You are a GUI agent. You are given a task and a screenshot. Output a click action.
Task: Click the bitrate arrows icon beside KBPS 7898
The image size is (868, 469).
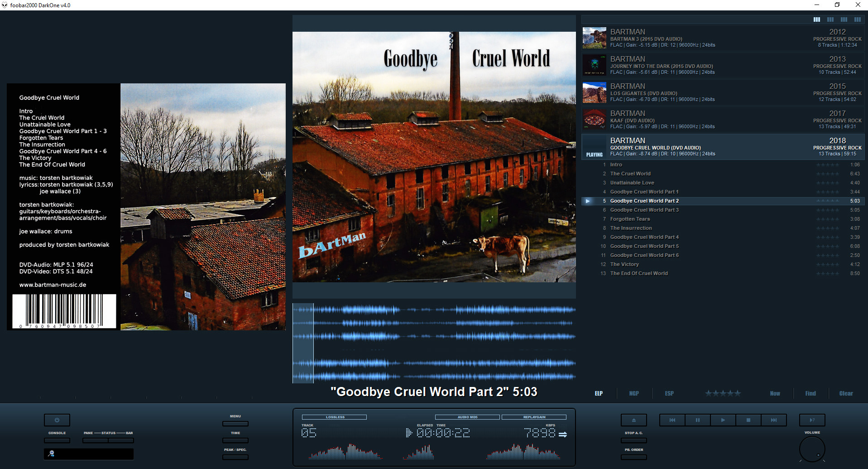[563, 435]
